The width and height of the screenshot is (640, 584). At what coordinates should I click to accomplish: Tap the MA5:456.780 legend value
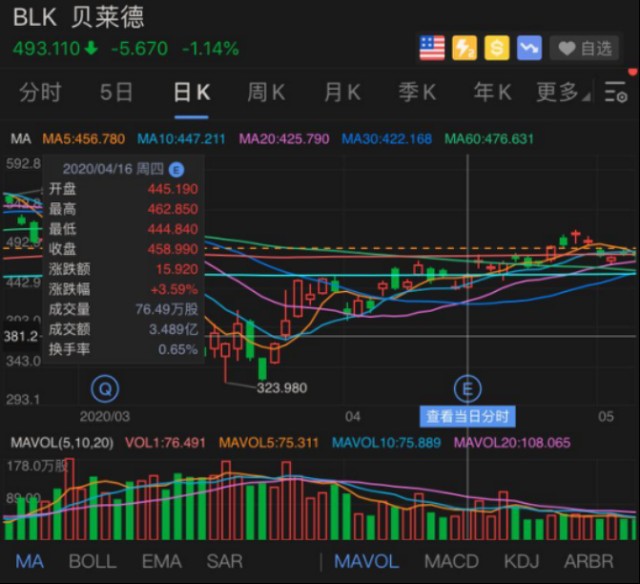[84, 139]
